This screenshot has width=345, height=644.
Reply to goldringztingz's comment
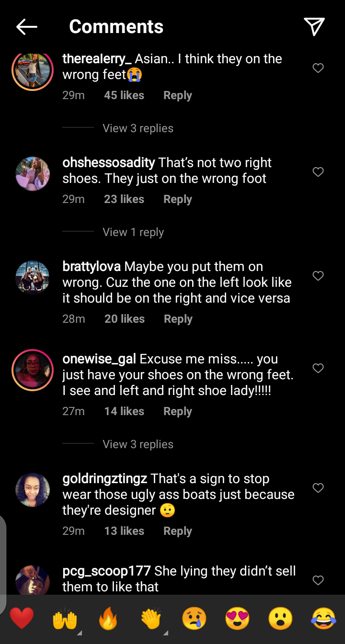tap(177, 531)
